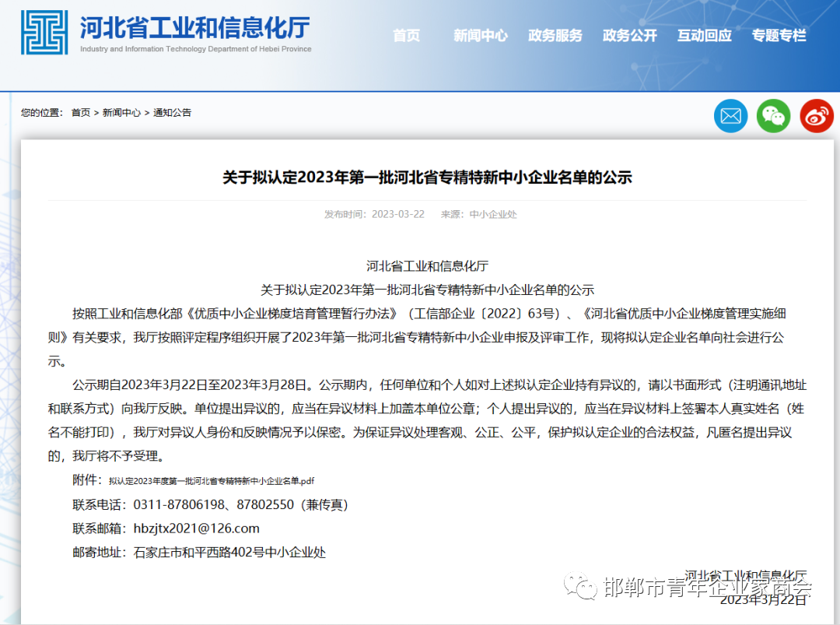Click the centered 河北省工业和信息化厅 body heading

coord(427,266)
